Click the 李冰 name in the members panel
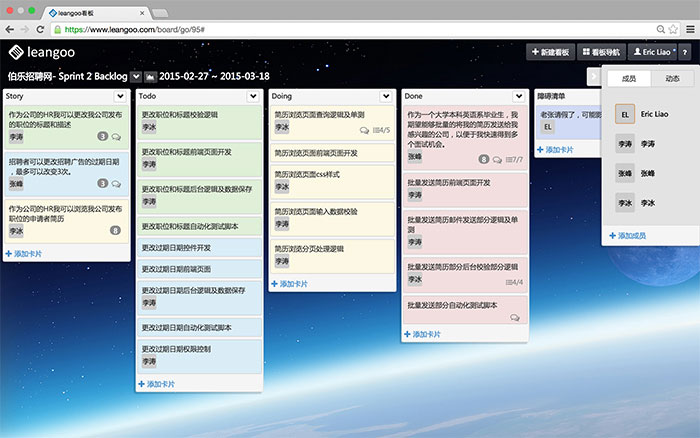The width and height of the screenshot is (700, 438). pos(648,203)
